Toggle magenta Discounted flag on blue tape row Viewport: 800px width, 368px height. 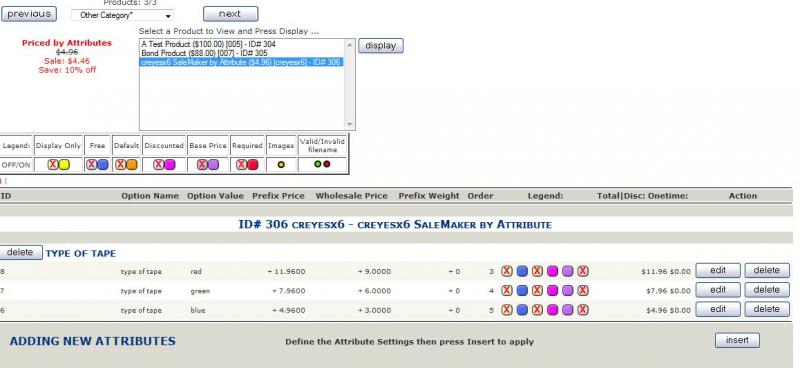[553, 310]
